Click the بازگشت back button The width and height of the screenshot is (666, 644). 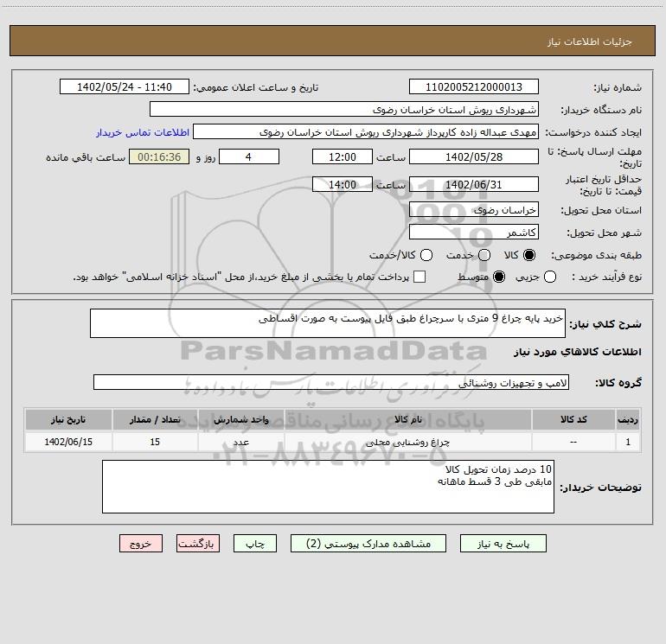coord(198,544)
